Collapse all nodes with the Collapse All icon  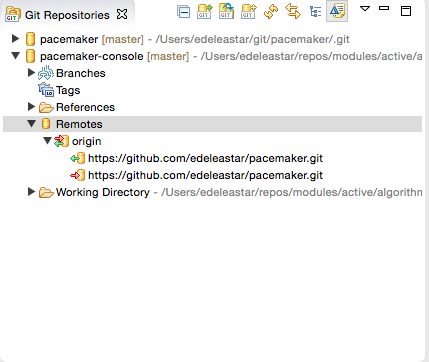tap(183, 12)
